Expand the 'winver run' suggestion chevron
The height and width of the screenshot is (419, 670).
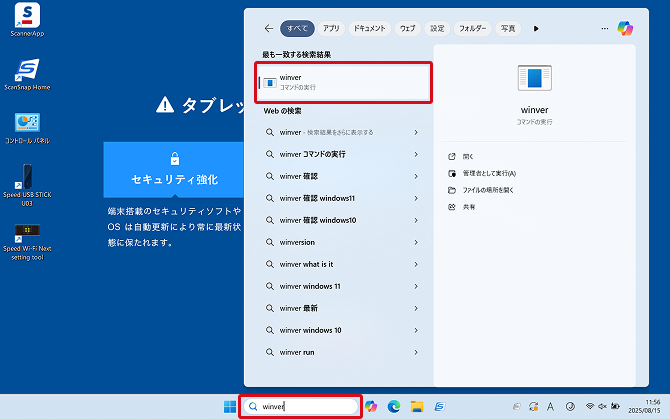coord(415,352)
